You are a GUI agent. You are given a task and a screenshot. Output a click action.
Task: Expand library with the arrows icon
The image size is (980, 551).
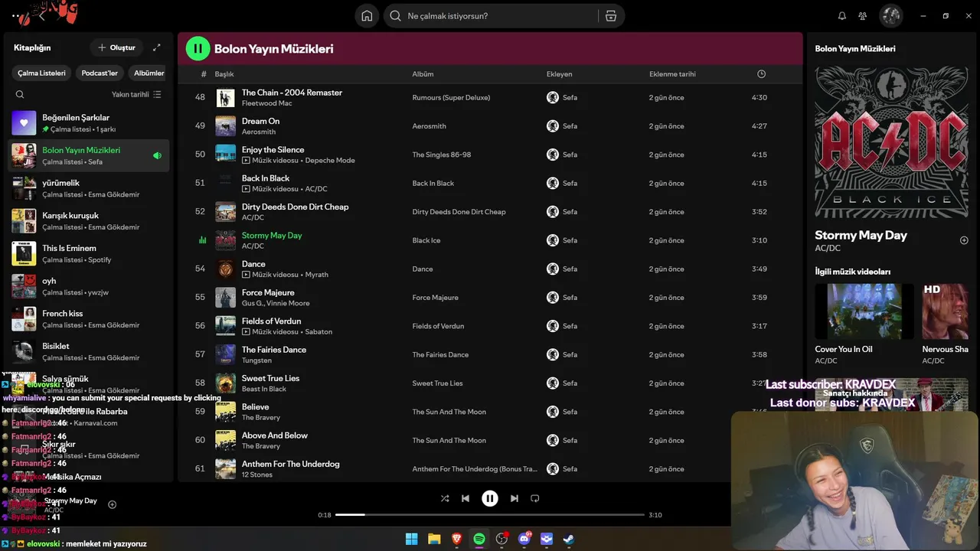(x=157, y=47)
